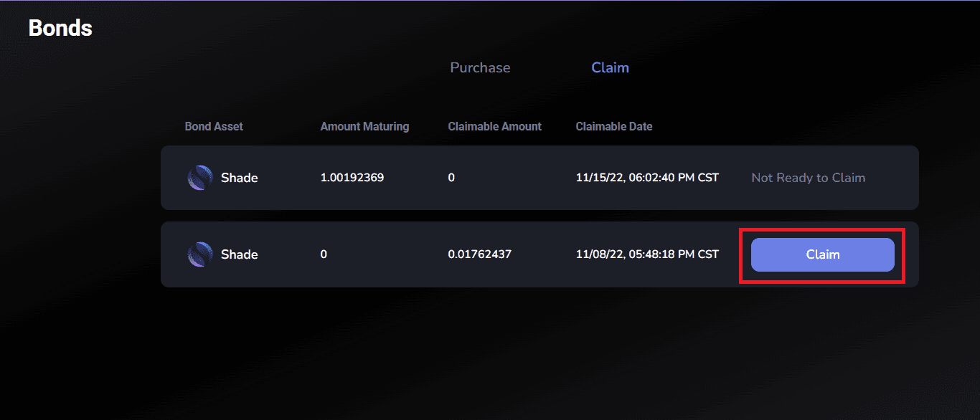Select the Claim tab

coord(610,67)
